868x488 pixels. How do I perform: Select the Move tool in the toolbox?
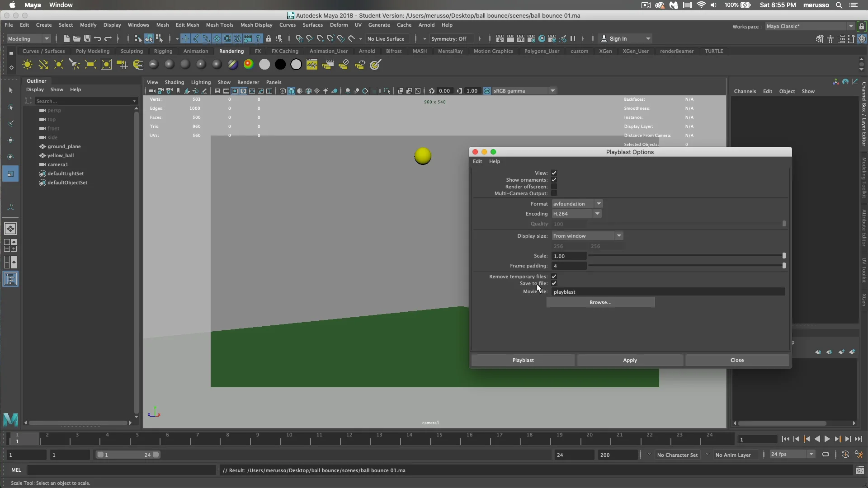[x=10, y=140]
